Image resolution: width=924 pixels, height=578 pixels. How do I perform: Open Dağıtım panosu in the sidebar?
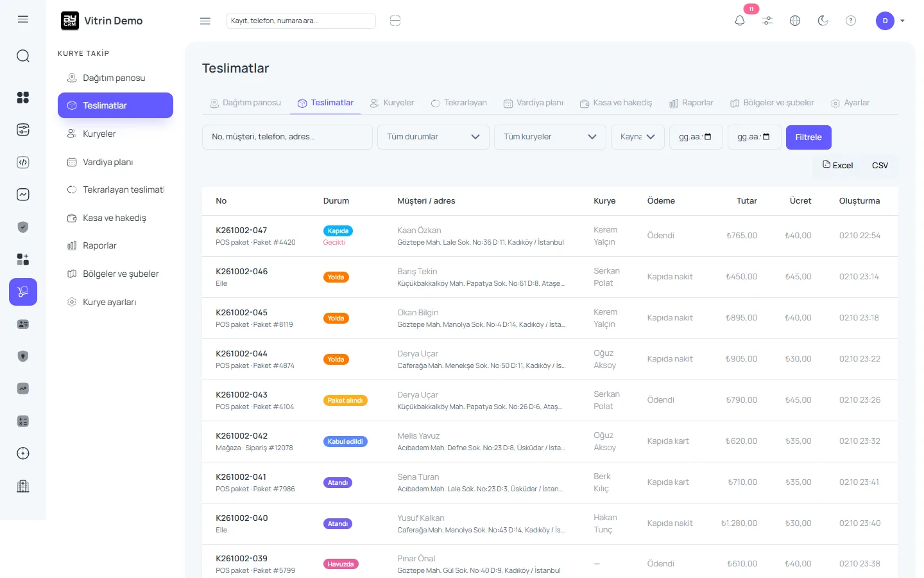click(116, 78)
